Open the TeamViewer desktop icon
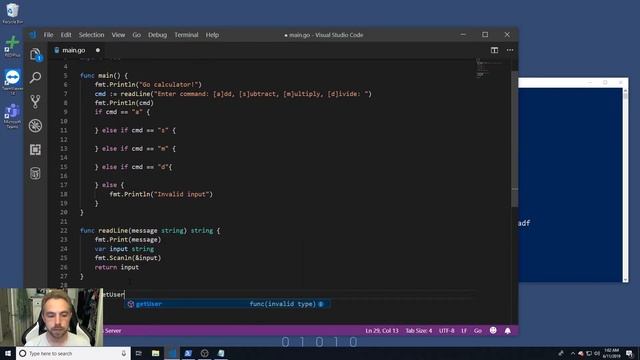Screen dimensions: 640x360 pos(12,82)
